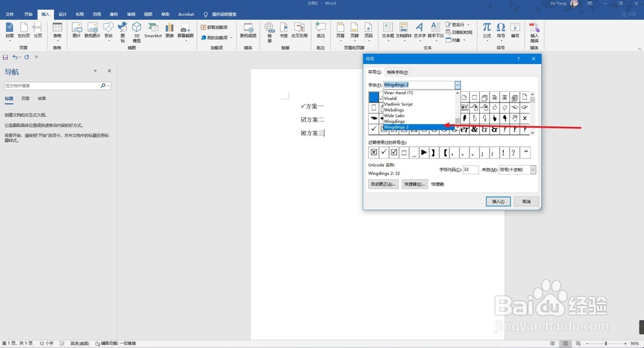Switch to the Design (设计) tab
Image resolution: width=644 pixels, height=348 pixels.
pos(62,14)
